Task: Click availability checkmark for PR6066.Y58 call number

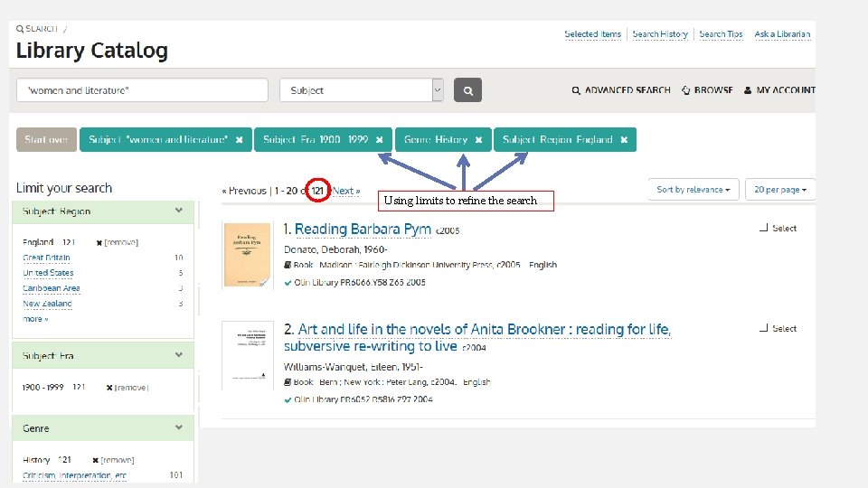Action: [288, 283]
